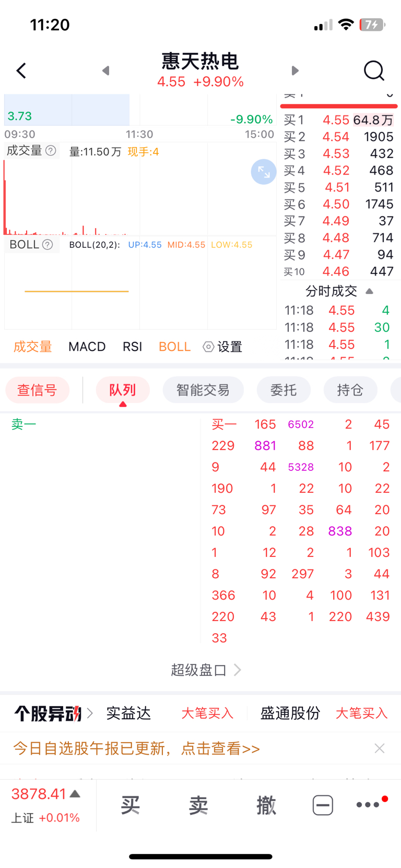401x868 pixels.
Task: Tap the 现手:4 readout
Action: tap(143, 152)
